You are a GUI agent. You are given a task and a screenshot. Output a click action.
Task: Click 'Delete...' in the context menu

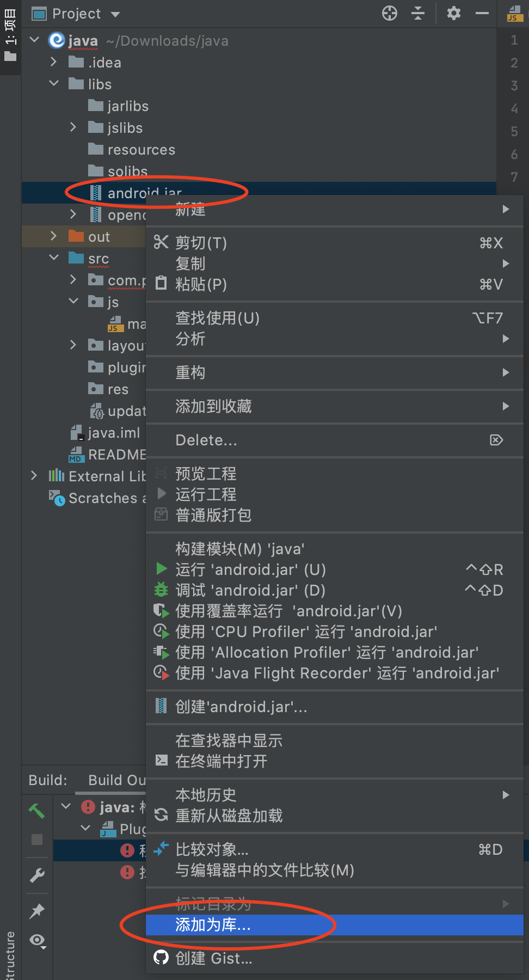[206, 440]
